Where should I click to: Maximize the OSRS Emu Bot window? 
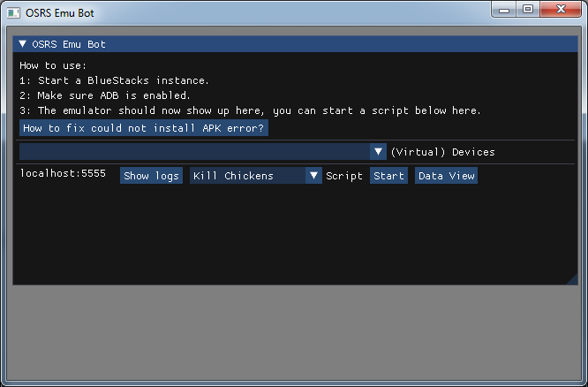pyautogui.click(x=528, y=9)
